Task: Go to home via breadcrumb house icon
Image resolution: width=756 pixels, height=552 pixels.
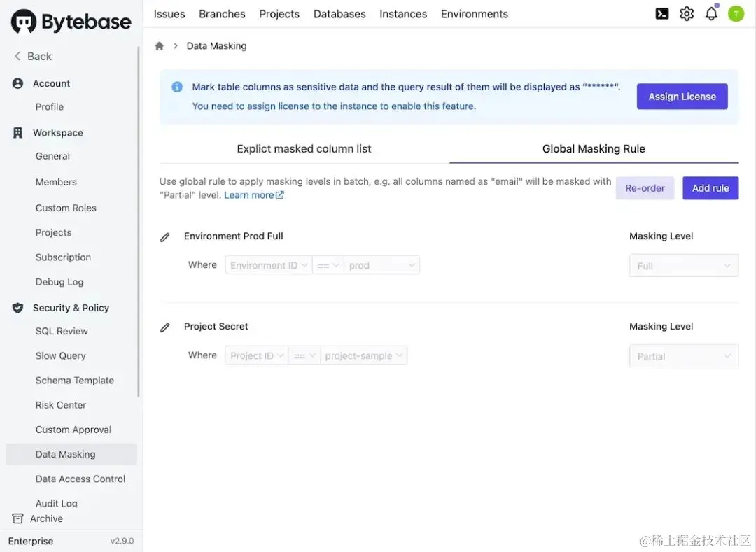Action: 159,45
